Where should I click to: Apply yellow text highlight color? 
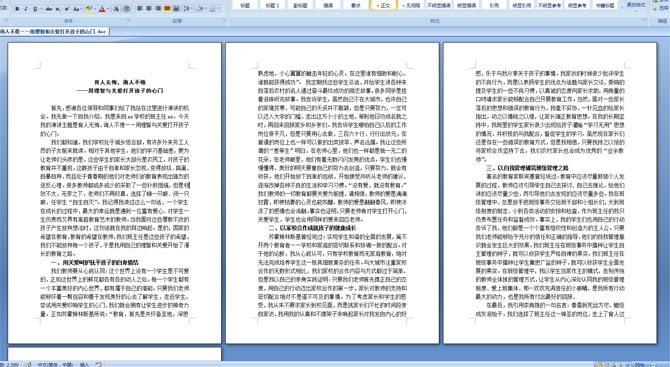pos(89,9)
